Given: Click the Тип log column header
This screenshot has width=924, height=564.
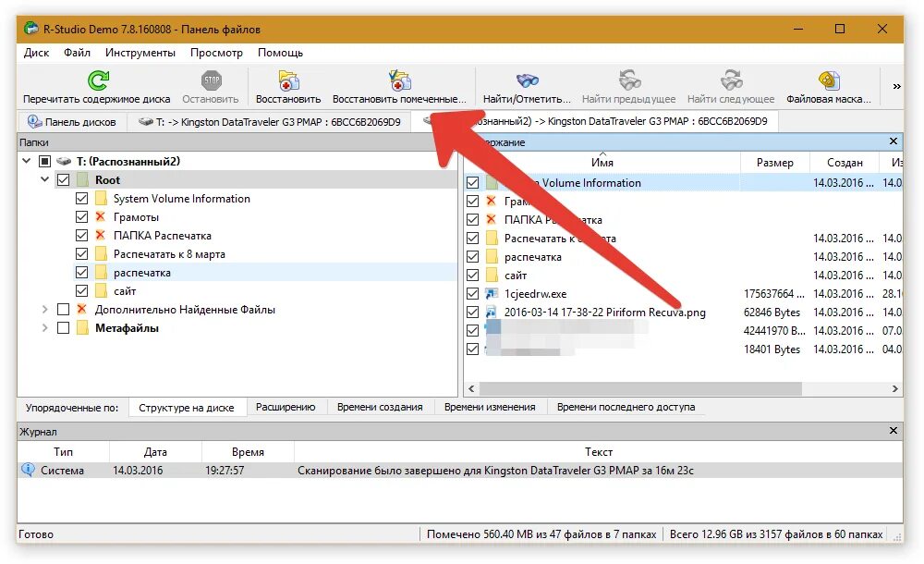Looking at the screenshot, I should pos(63,452).
